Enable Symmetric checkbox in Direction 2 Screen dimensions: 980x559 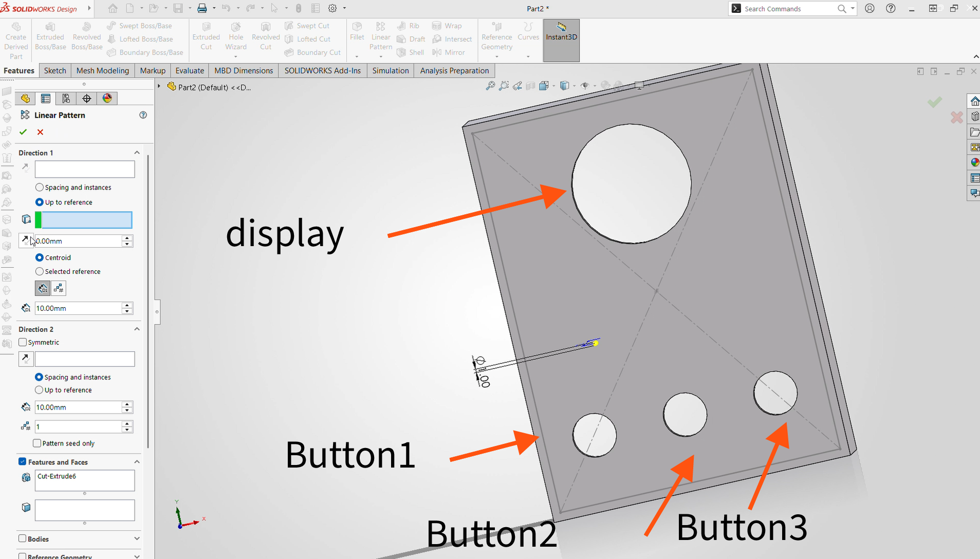[x=23, y=342]
